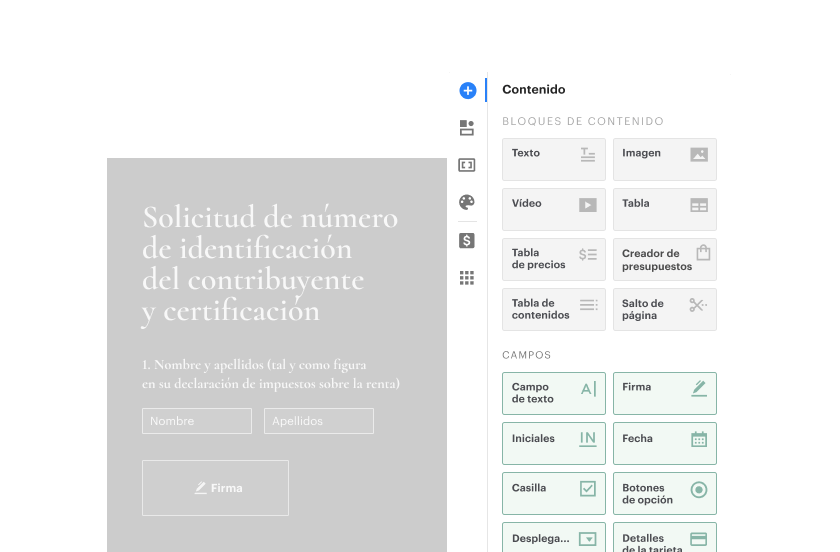Open the apps grid sidebar icon

pos(467,278)
